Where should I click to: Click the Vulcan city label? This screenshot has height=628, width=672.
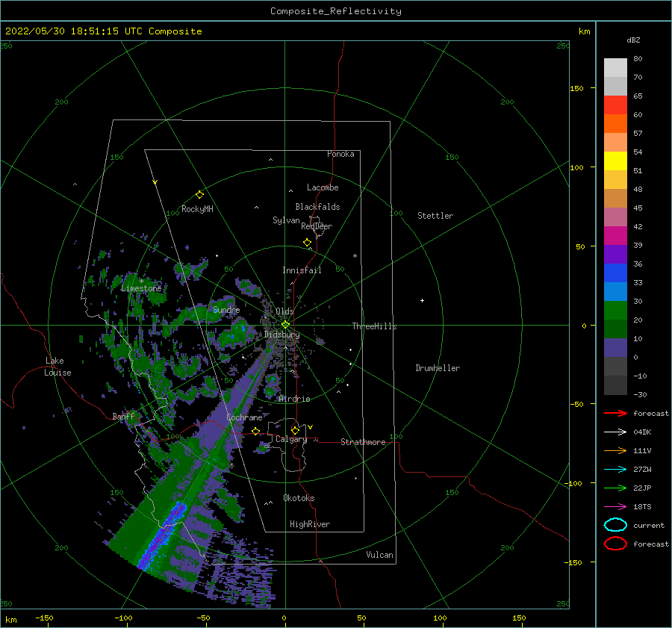[x=380, y=555]
